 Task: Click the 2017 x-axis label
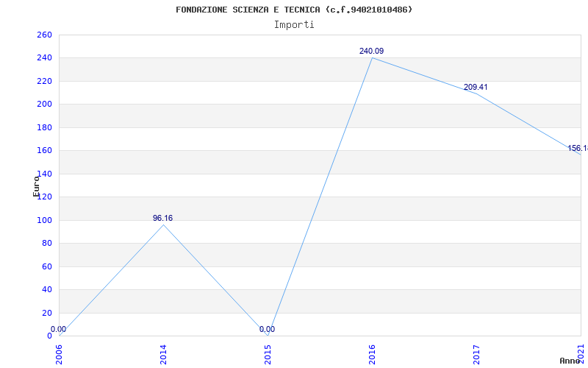[476, 355]
